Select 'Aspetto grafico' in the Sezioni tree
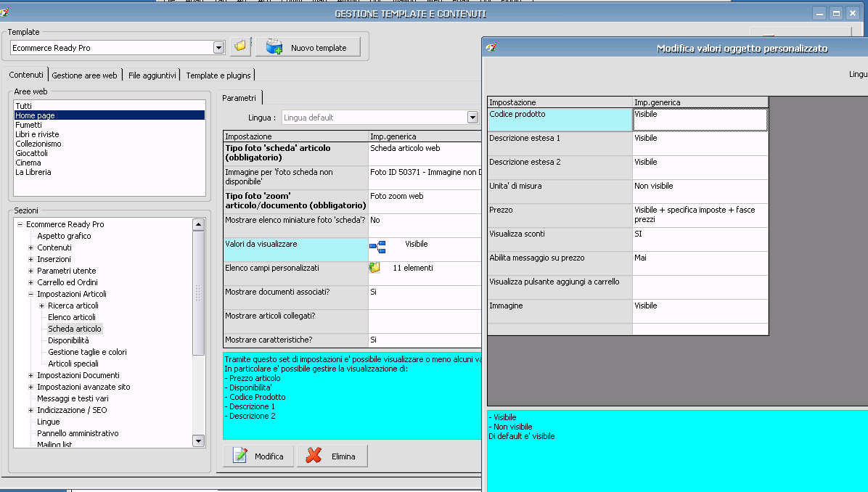Image resolution: width=868 pixels, height=492 pixels. pyautogui.click(x=64, y=236)
